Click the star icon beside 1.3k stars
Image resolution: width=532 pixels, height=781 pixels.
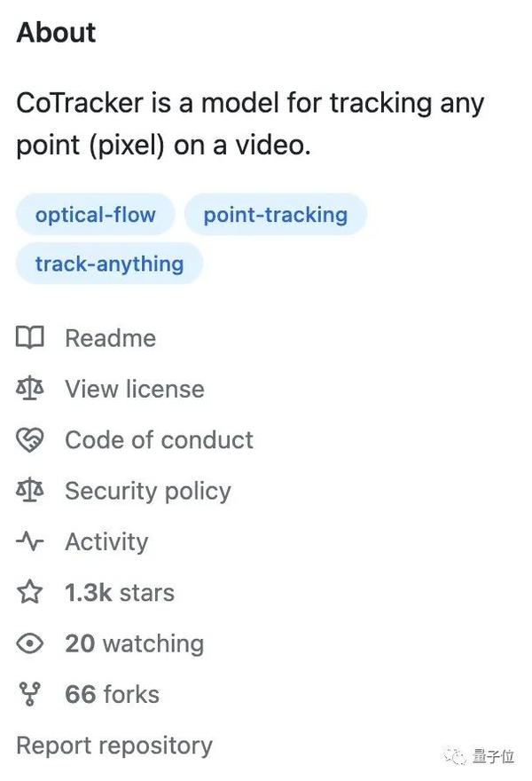(29, 593)
